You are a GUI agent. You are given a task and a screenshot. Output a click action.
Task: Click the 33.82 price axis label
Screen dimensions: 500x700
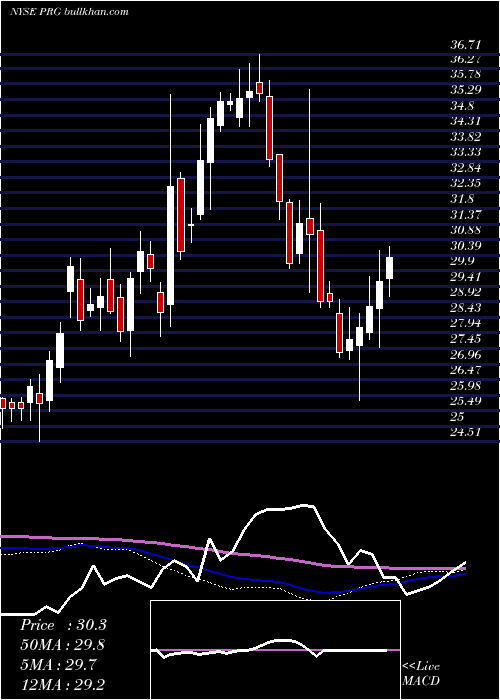466,137
